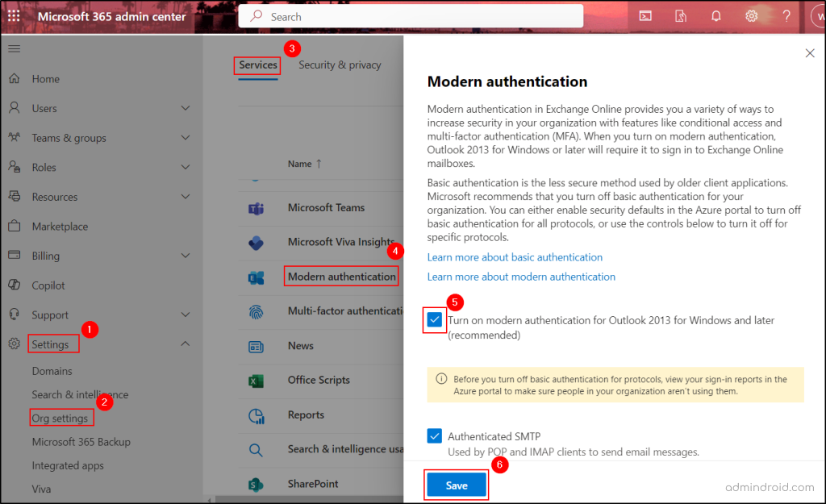Click the Exchange icon beside Modern authentication
Screen dimensions: 826x504
[x=256, y=277]
